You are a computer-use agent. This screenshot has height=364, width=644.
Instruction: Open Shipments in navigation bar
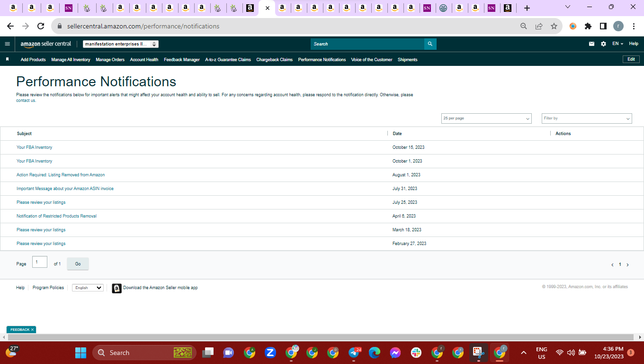tap(407, 60)
